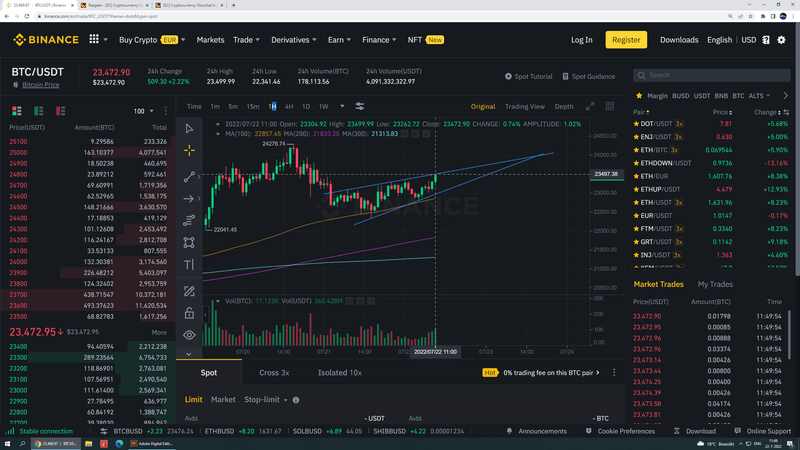This screenshot has height=450, width=800.
Task: Switch to the Spot trading tab
Action: [x=209, y=372]
